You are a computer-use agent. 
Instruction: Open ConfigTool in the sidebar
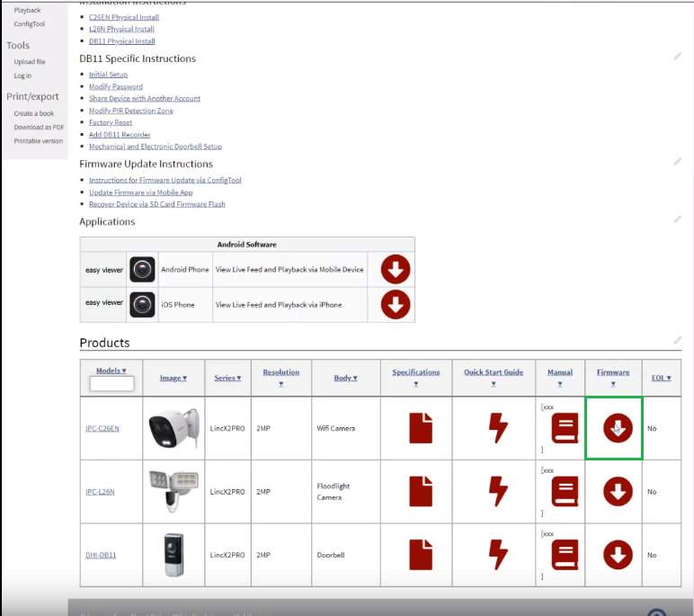coord(29,24)
